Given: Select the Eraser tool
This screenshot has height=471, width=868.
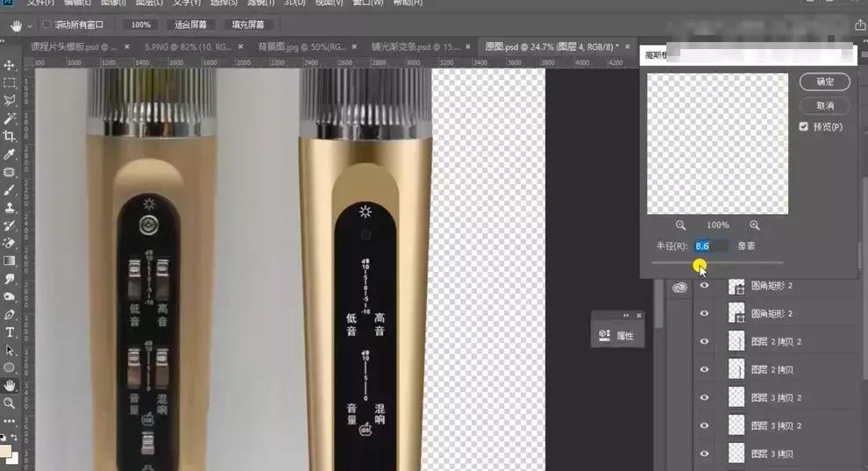Looking at the screenshot, I should click(10, 243).
